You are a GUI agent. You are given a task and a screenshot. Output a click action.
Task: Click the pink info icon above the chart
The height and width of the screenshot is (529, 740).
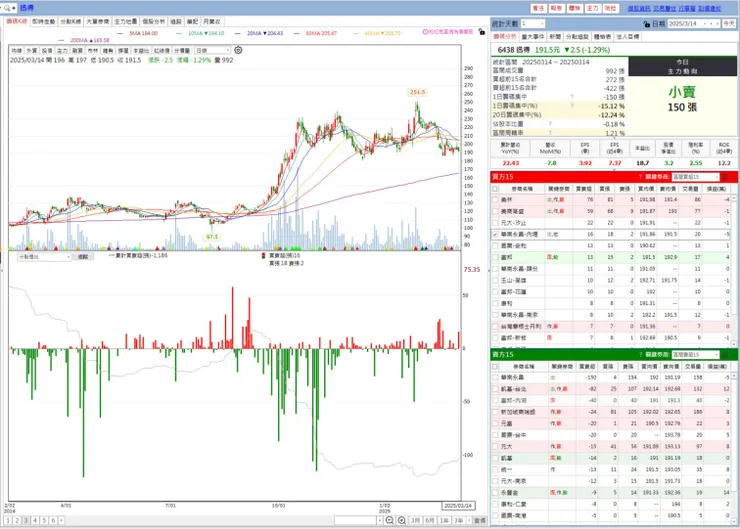425,32
